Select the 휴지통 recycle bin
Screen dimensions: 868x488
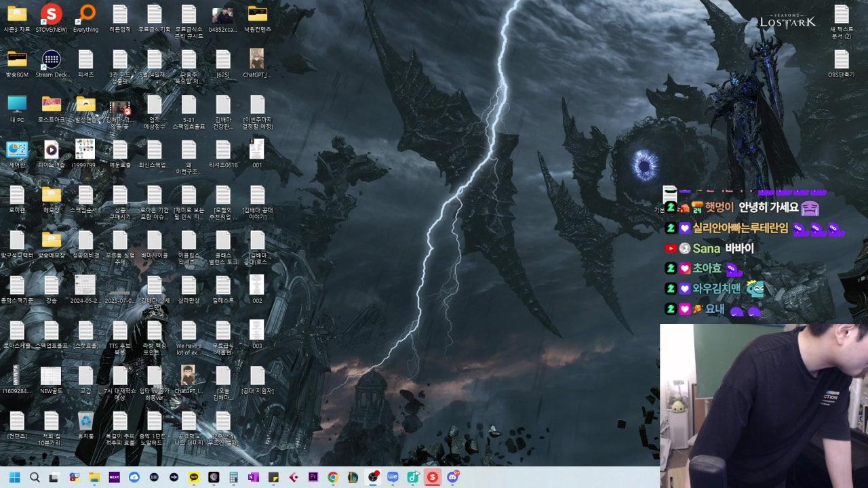(85, 425)
